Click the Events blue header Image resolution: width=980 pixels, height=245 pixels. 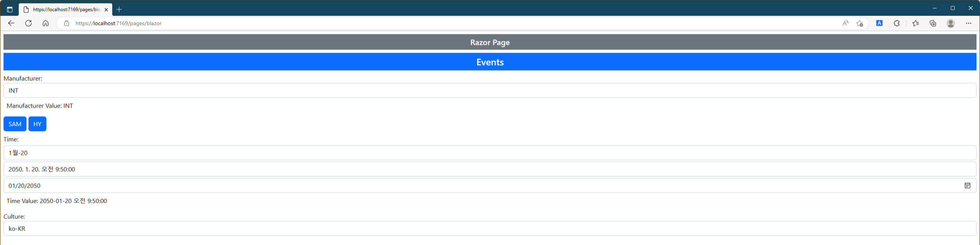tap(490, 62)
